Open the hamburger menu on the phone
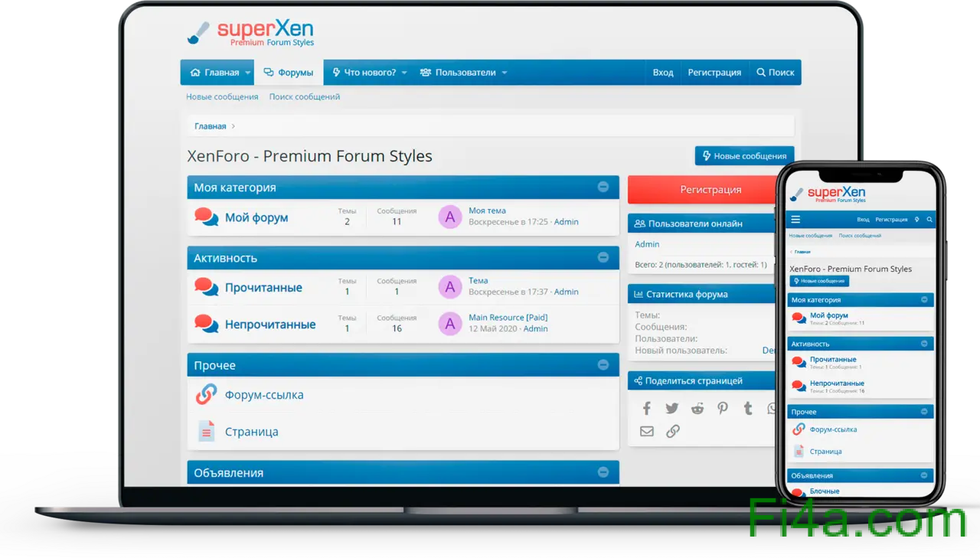980x558 pixels. [795, 219]
